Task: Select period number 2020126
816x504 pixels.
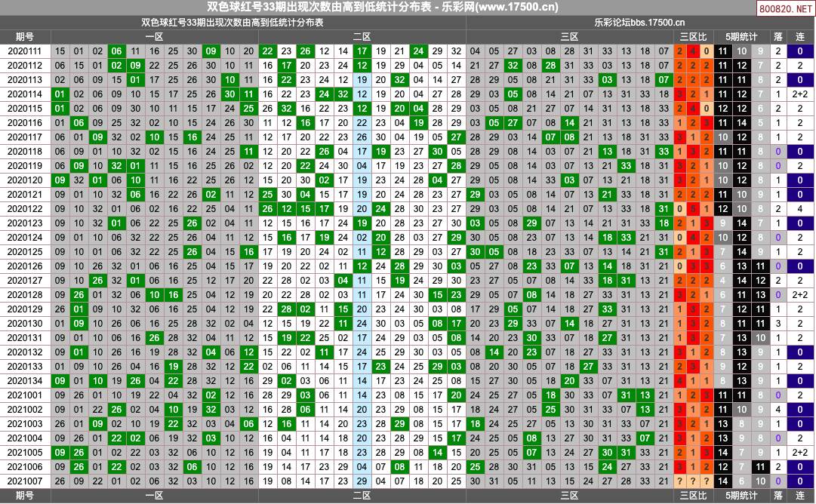Action: pyautogui.click(x=25, y=266)
